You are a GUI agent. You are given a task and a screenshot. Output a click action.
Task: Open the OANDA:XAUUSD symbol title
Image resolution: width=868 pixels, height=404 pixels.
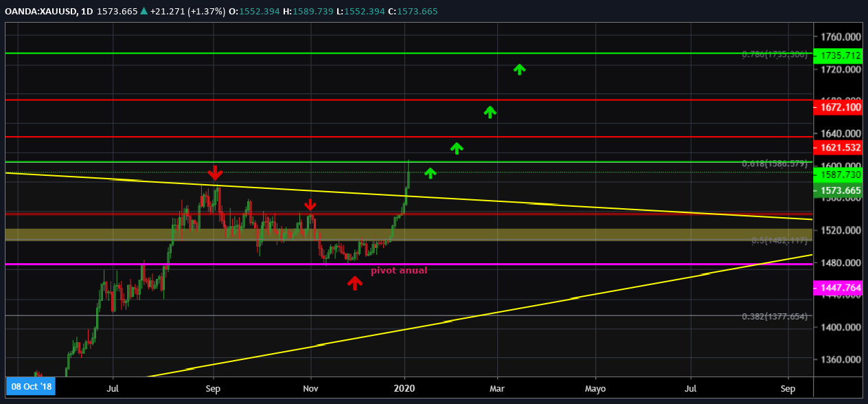point(37,12)
